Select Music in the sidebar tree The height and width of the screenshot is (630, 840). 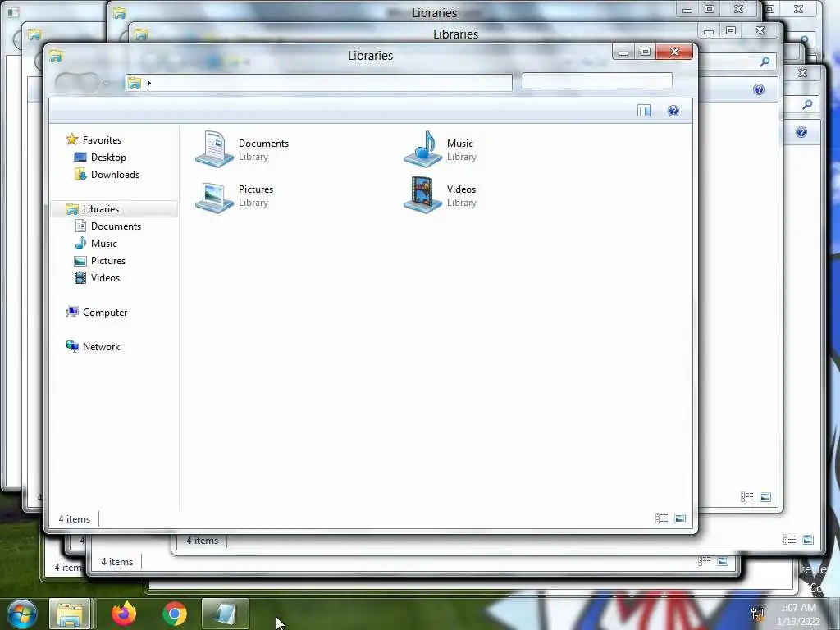[x=96, y=243]
